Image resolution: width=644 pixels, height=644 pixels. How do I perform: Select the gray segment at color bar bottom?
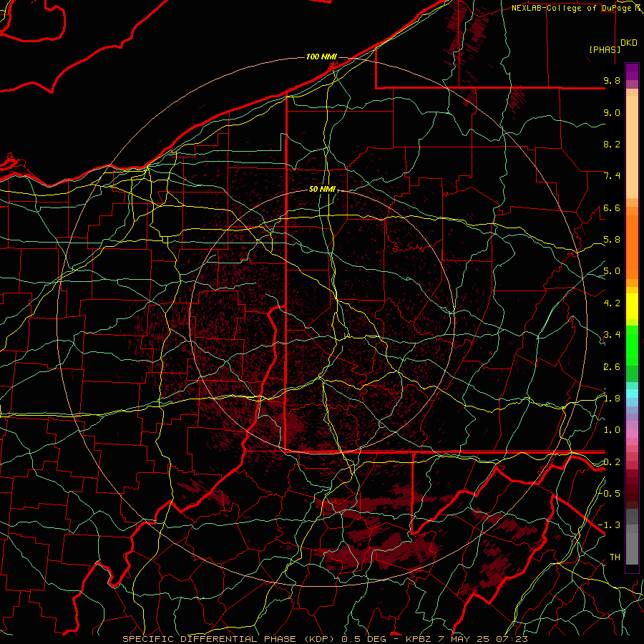click(x=632, y=545)
